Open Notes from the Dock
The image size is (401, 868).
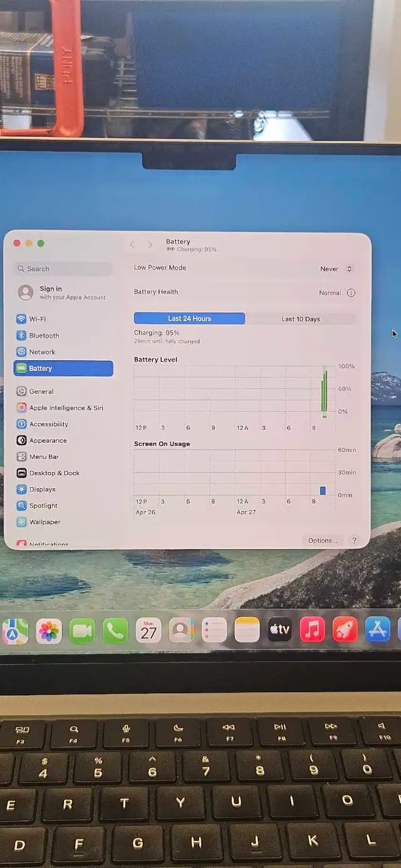(247, 630)
